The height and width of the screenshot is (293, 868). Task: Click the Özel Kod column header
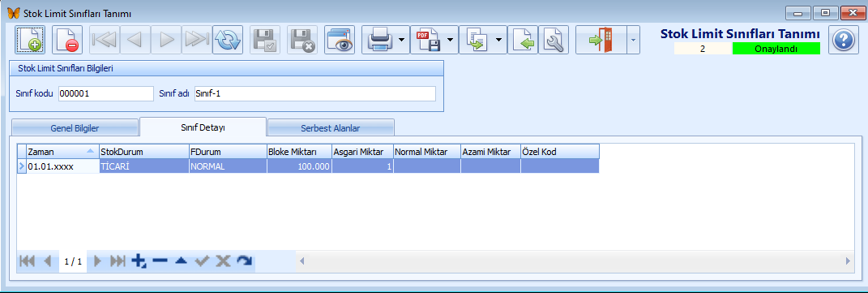[560, 151]
